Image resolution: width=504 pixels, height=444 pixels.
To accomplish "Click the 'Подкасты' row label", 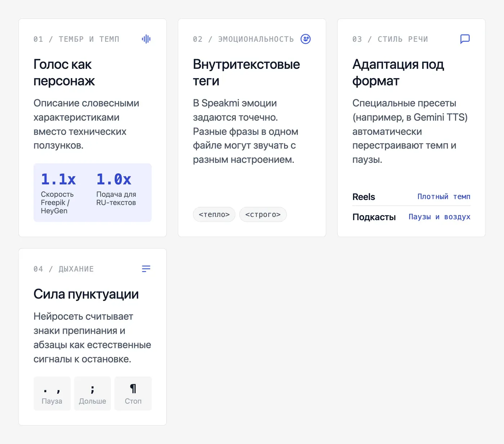I will point(374,217).
